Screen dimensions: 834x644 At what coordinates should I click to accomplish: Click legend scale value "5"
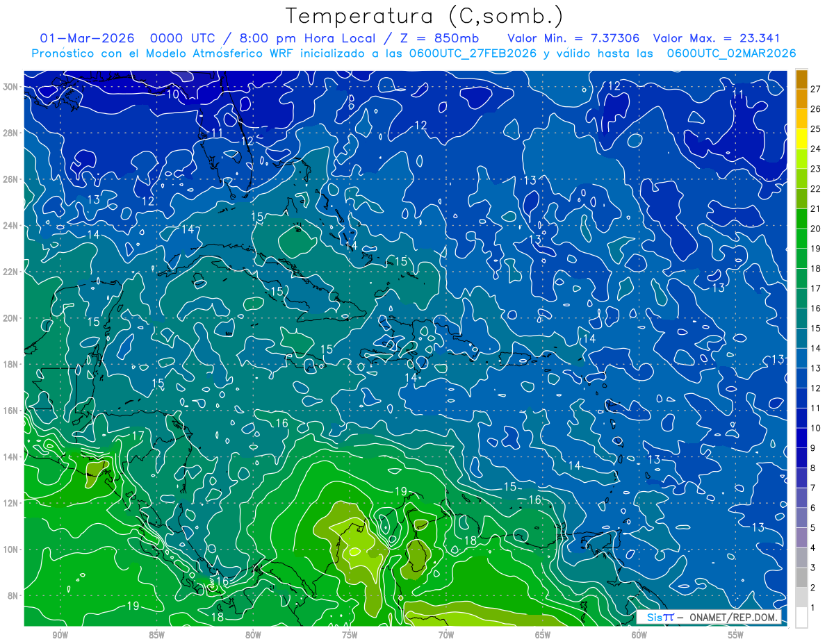coord(813,528)
